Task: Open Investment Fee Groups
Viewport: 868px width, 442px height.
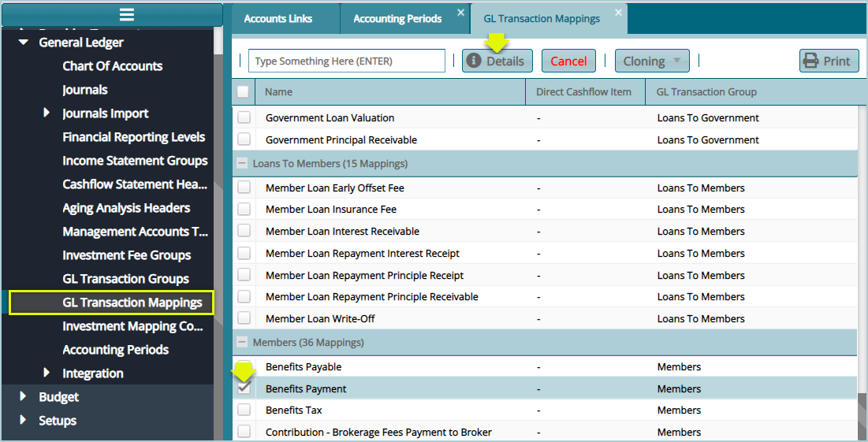Action: tap(127, 255)
